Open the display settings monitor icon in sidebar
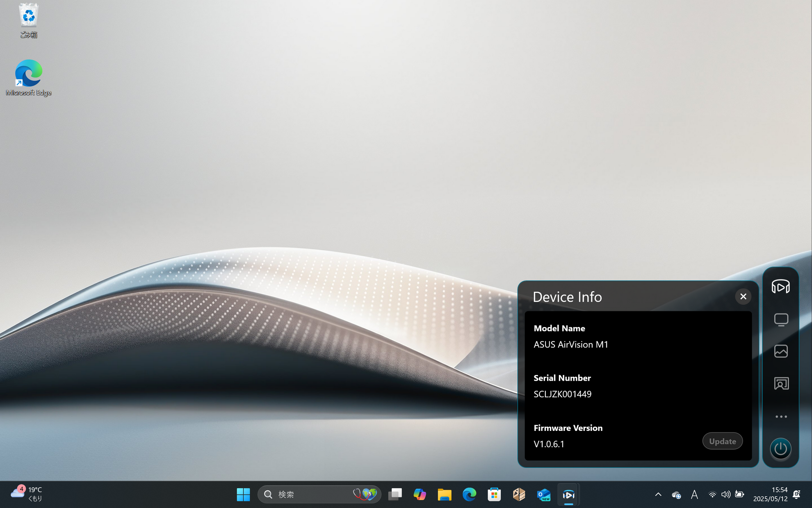 point(781,319)
